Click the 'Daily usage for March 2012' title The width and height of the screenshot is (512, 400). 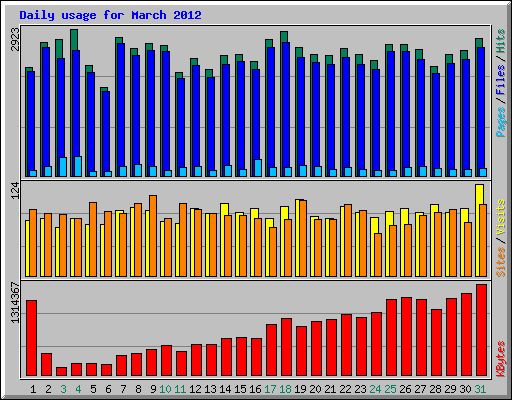click(110, 15)
